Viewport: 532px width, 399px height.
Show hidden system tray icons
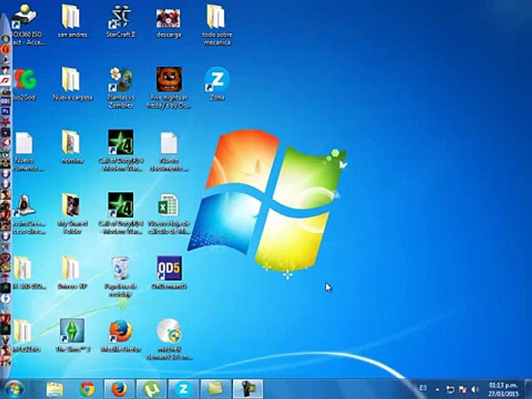pyautogui.click(x=438, y=390)
